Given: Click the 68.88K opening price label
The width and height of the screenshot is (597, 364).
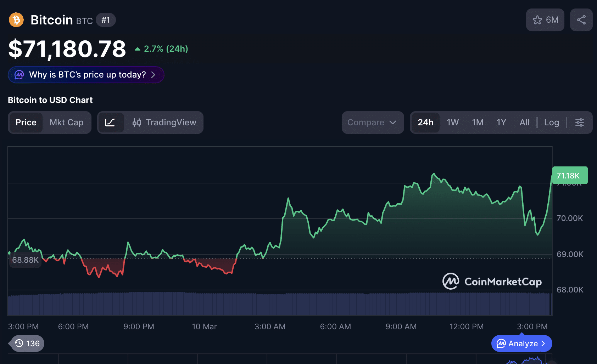Looking at the screenshot, I should [25, 260].
